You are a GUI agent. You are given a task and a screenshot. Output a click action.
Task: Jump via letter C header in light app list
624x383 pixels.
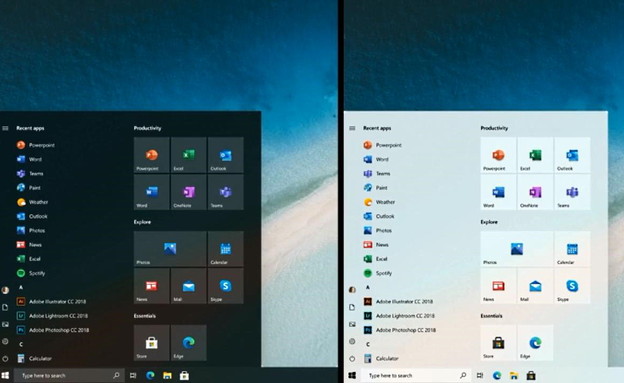(368, 344)
